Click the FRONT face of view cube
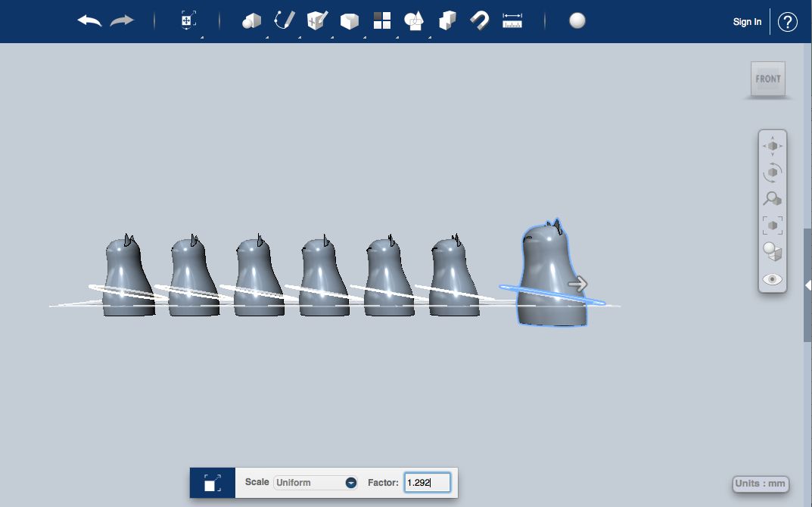Screen dimensions: 812x507 click(768, 79)
